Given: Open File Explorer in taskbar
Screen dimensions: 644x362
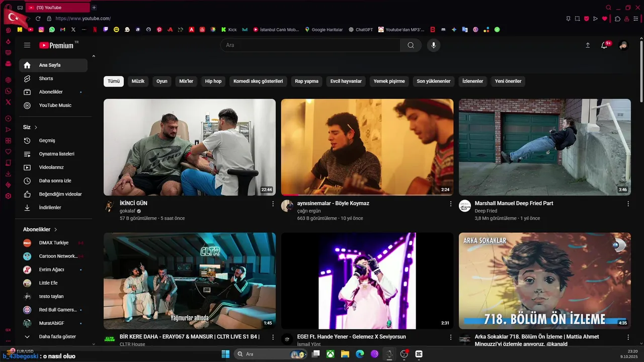Looking at the screenshot, I should (345, 354).
